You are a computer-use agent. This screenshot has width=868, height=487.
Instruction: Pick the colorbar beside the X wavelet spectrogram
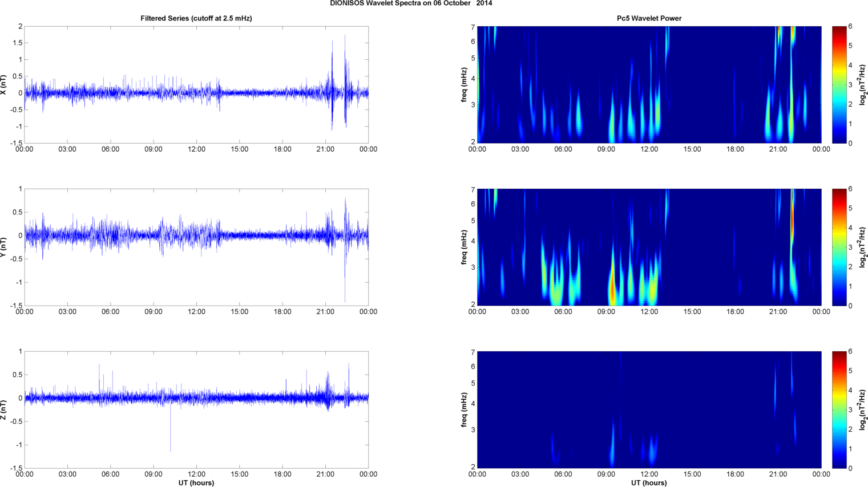(x=839, y=84)
